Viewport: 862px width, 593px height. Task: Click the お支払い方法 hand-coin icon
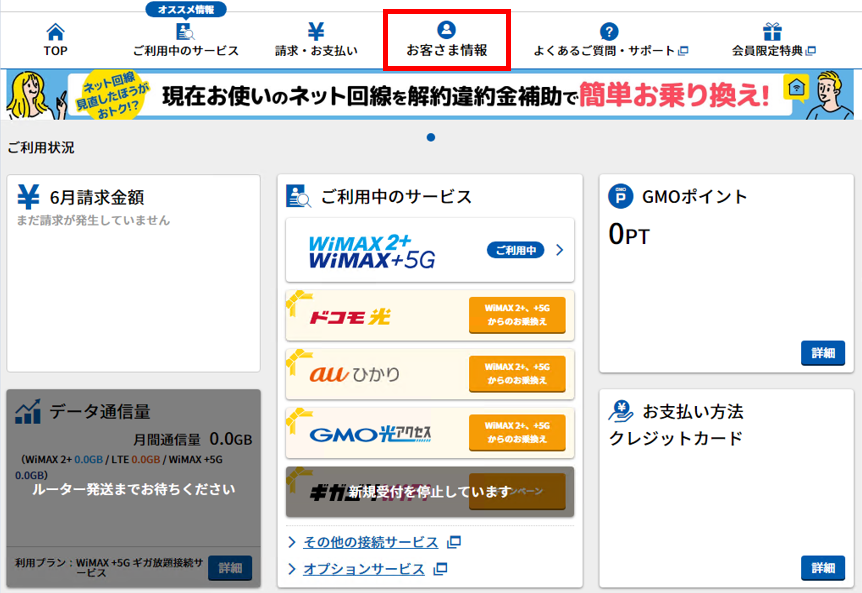(621, 411)
